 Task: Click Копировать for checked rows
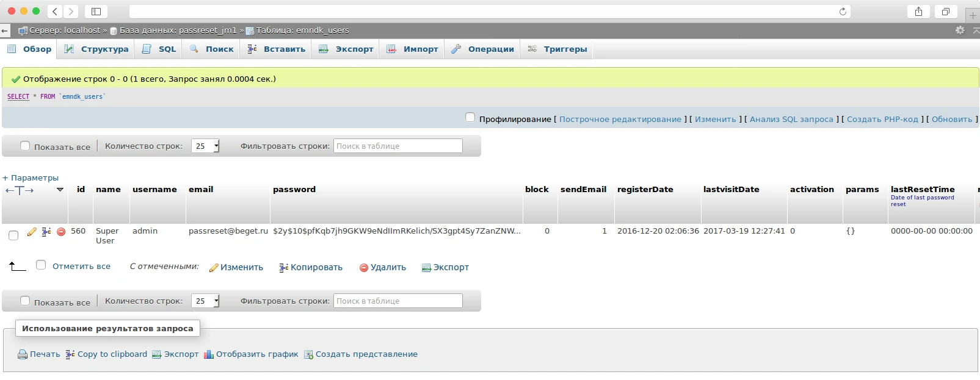tap(311, 267)
